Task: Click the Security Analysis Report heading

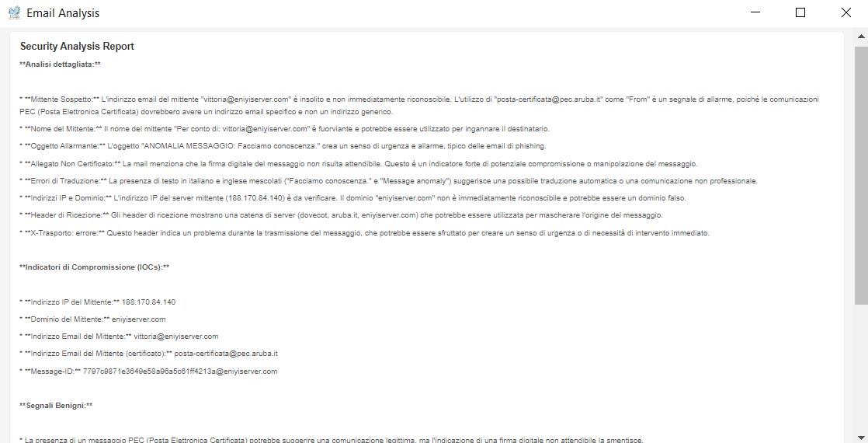Action: pyautogui.click(x=77, y=47)
